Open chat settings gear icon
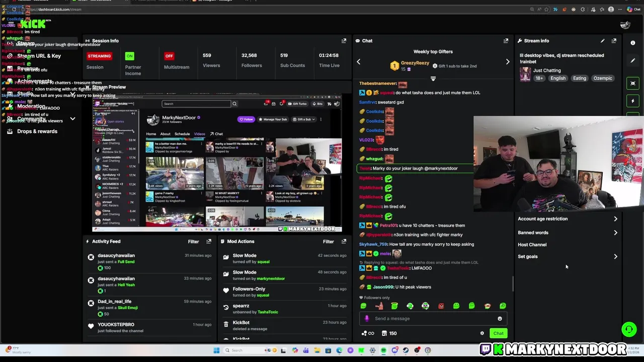Image resolution: width=644 pixels, height=362 pixels. point(482,333)
